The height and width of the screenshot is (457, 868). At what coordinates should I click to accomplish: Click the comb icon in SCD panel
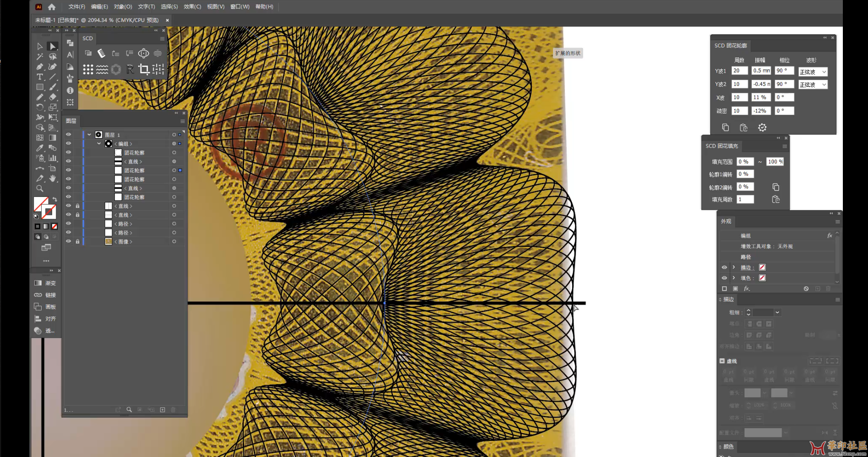point(102,53)
